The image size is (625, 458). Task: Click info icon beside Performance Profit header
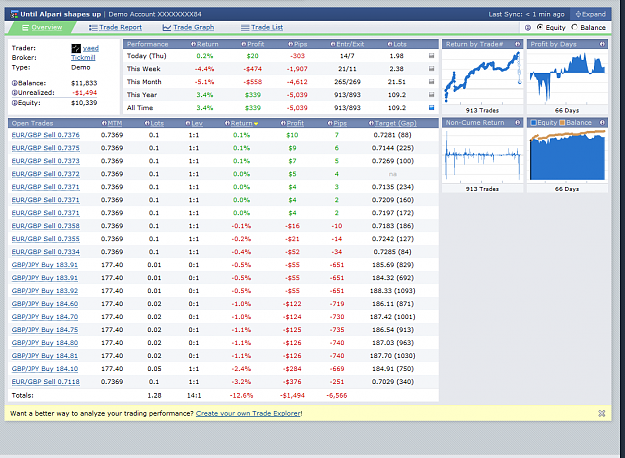click(x=244, y=44)
